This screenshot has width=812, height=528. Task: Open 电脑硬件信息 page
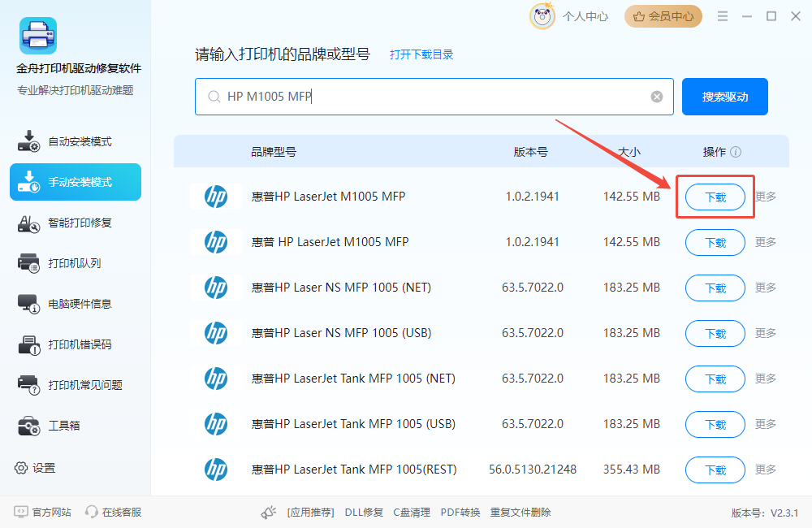(x=76, y=304)
